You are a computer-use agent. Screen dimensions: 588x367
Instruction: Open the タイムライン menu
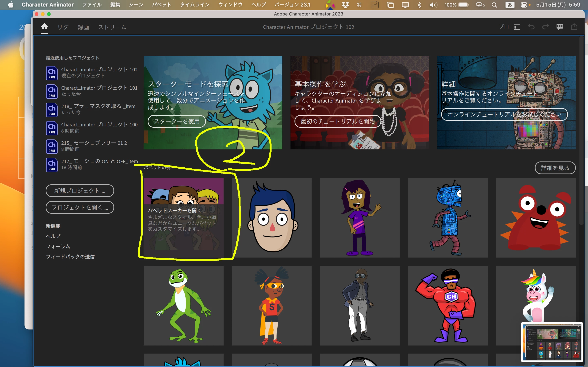[x=195, y=5]
